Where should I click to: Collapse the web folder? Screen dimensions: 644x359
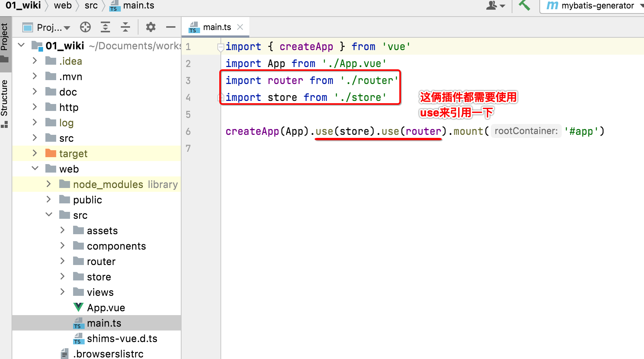pyautogui.click(x=35, y=169)
